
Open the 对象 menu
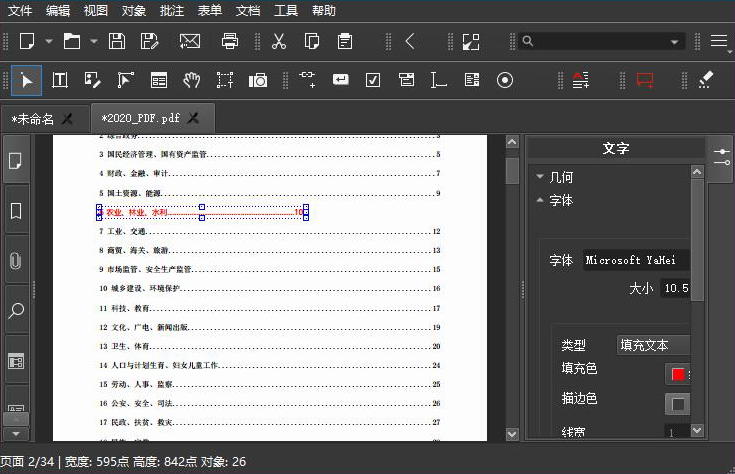point(134,10)
